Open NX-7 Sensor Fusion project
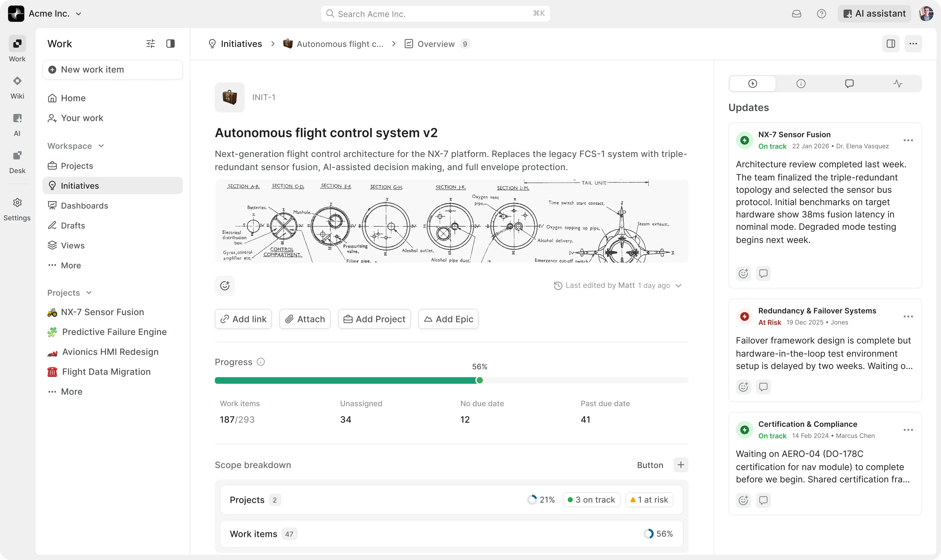The width and height of the screenshot is (941, 560). tap(112, 312)
